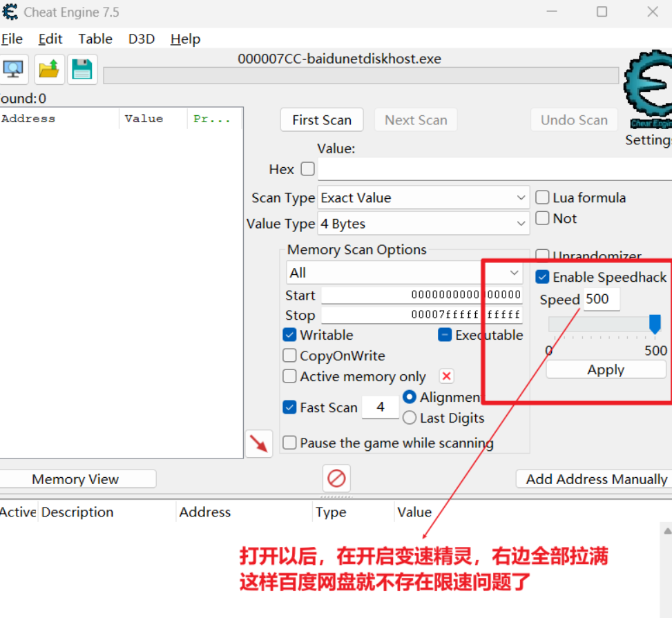Toggle the Hex checkbox
Image resolution: width=672 pixels, height=618 pixels.
tap(307, 169)
